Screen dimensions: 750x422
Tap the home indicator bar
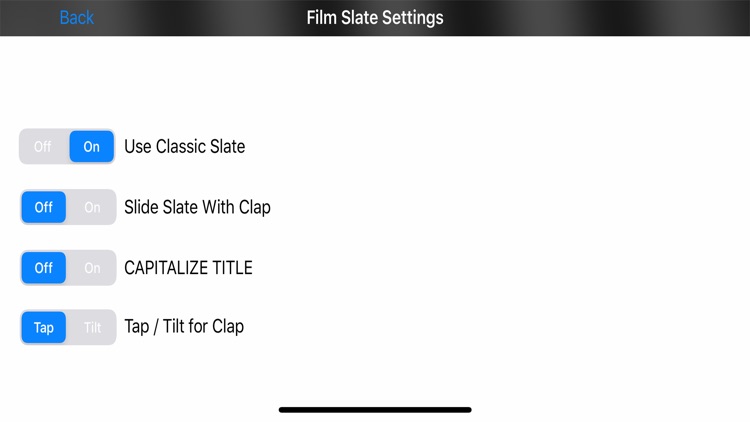375,409
